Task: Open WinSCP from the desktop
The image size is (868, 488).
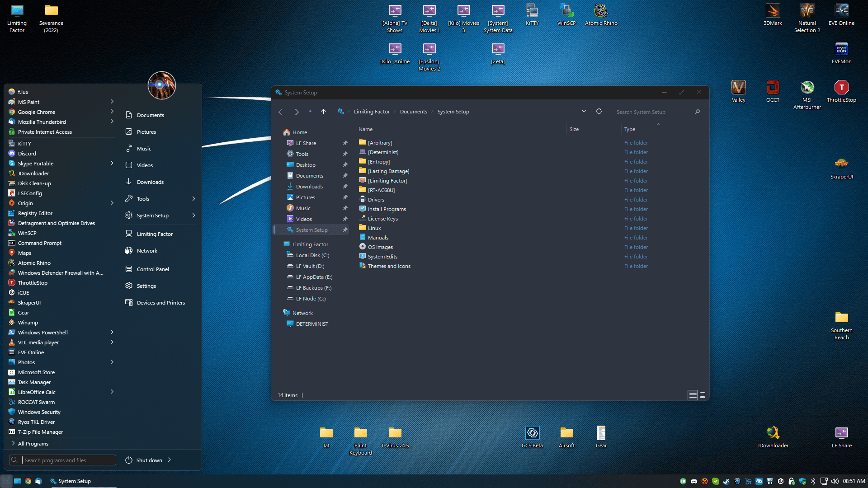Action: (566, 14)
